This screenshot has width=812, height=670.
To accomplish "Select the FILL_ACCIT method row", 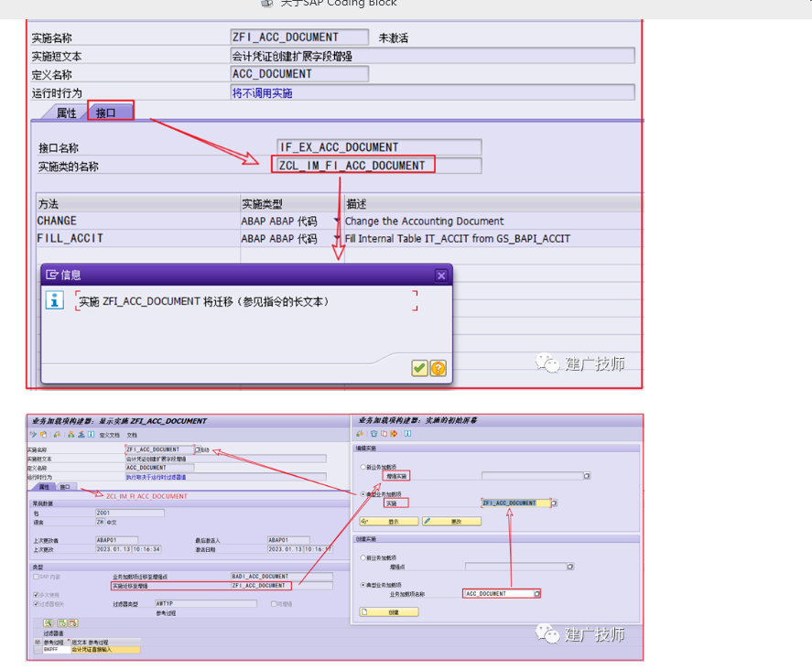I will [x=340, y=239].
